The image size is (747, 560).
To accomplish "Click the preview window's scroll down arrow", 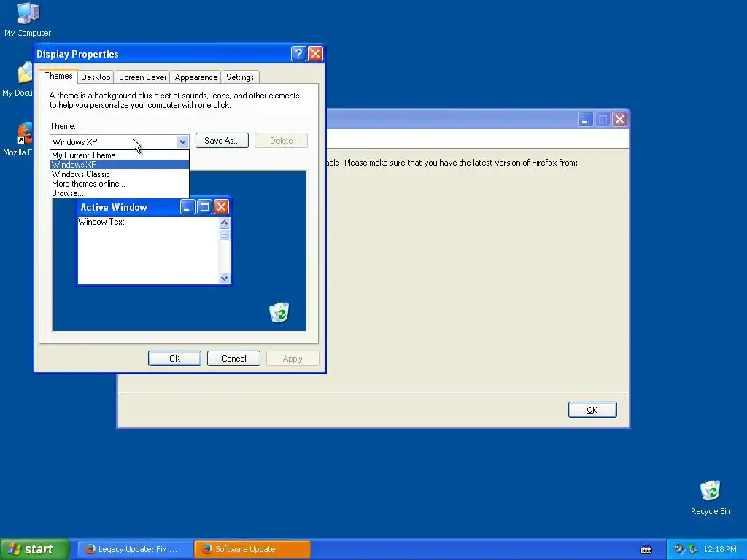I will pyautogui.click(x=225, y=278).
